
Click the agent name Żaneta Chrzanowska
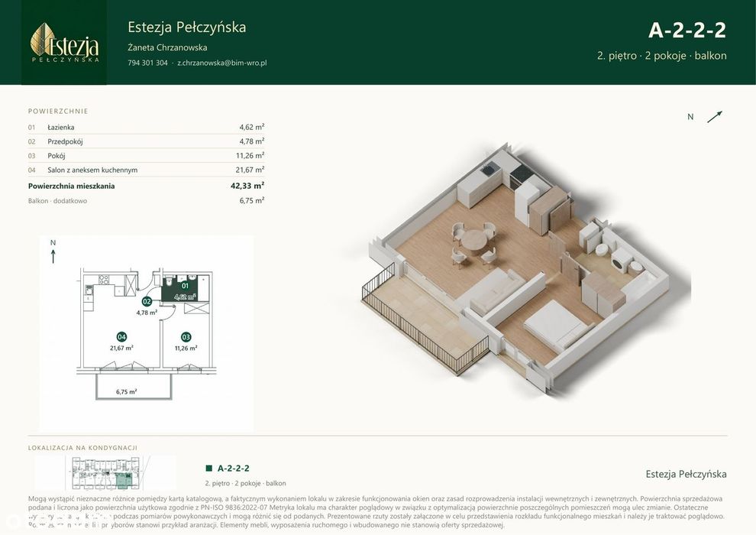167,47
